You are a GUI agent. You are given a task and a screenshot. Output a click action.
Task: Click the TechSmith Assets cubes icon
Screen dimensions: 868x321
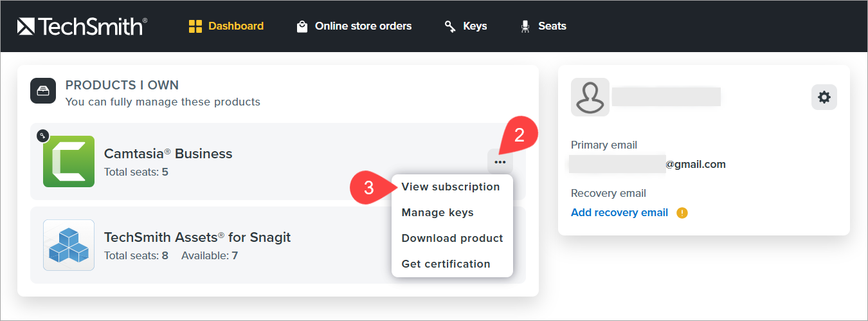coord(69,245)
